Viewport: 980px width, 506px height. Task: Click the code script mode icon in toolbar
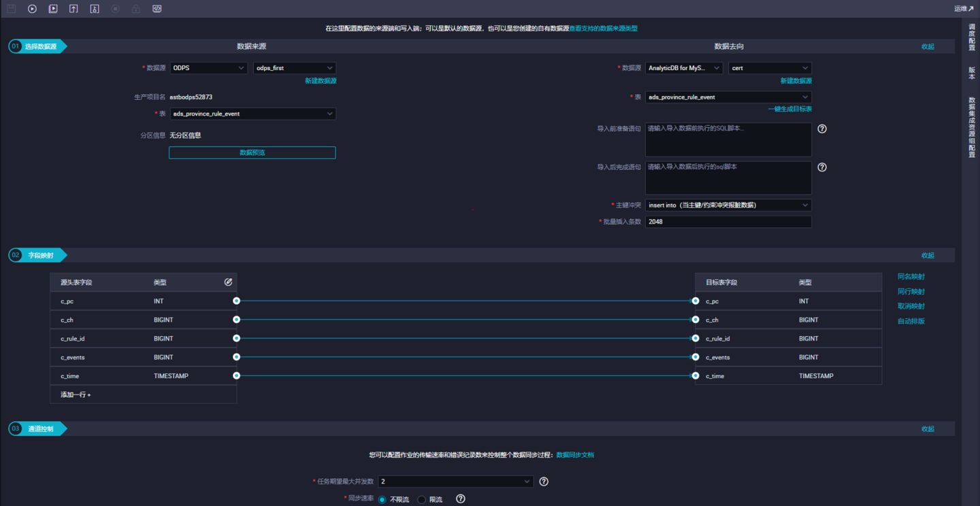tap(157, 9)
